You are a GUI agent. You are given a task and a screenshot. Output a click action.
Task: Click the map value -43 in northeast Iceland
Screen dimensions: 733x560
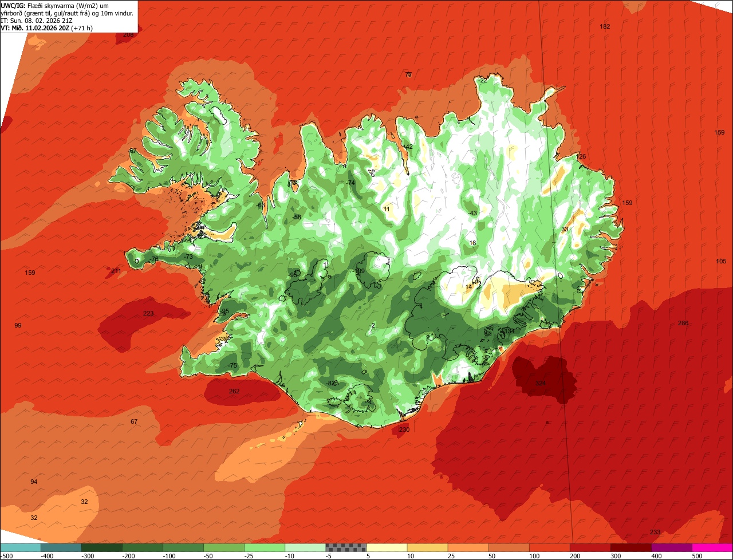click(472, 214)
